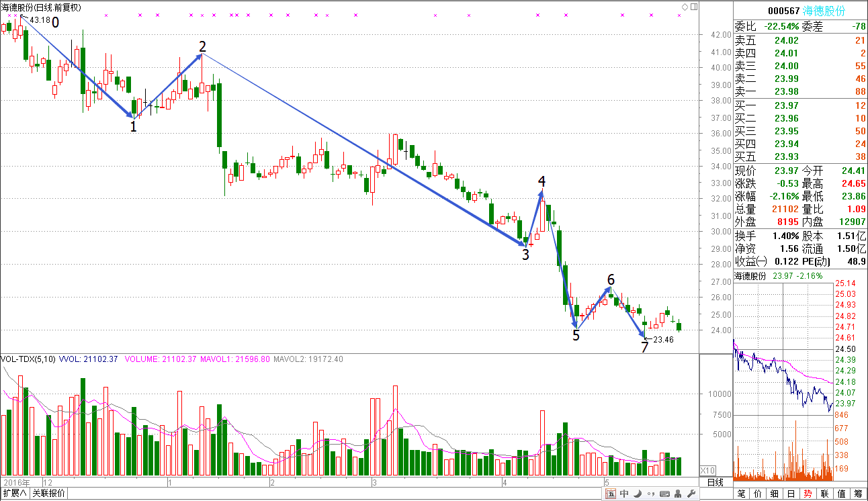The width and height of the screenshot is (868, 501).
Task: Click the 日线 period button
Action: click(x=715, y=482)
